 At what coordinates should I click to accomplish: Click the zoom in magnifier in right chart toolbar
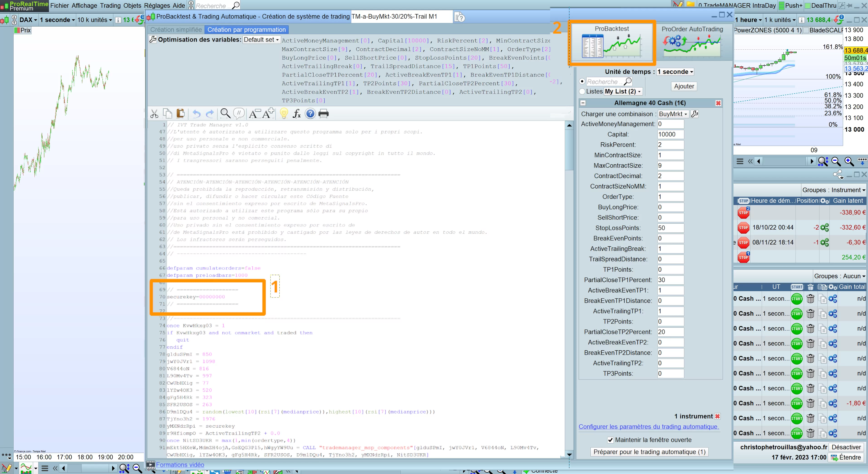849,162
